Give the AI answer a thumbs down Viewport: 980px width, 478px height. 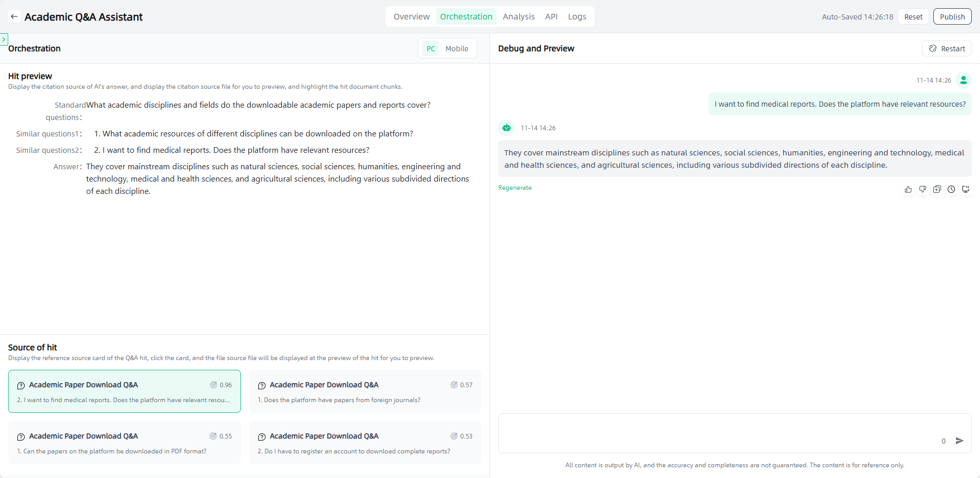[923, 189]
